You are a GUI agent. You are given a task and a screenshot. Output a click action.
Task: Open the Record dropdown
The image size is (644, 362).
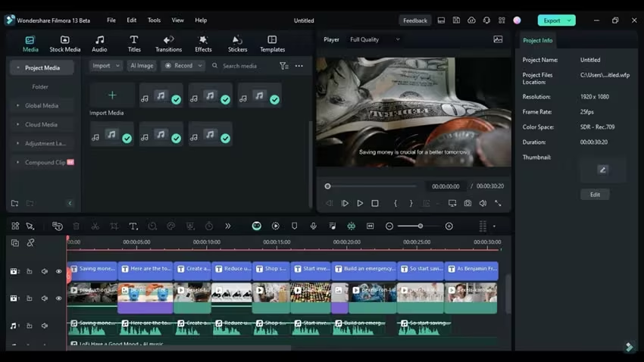[183, 66]
